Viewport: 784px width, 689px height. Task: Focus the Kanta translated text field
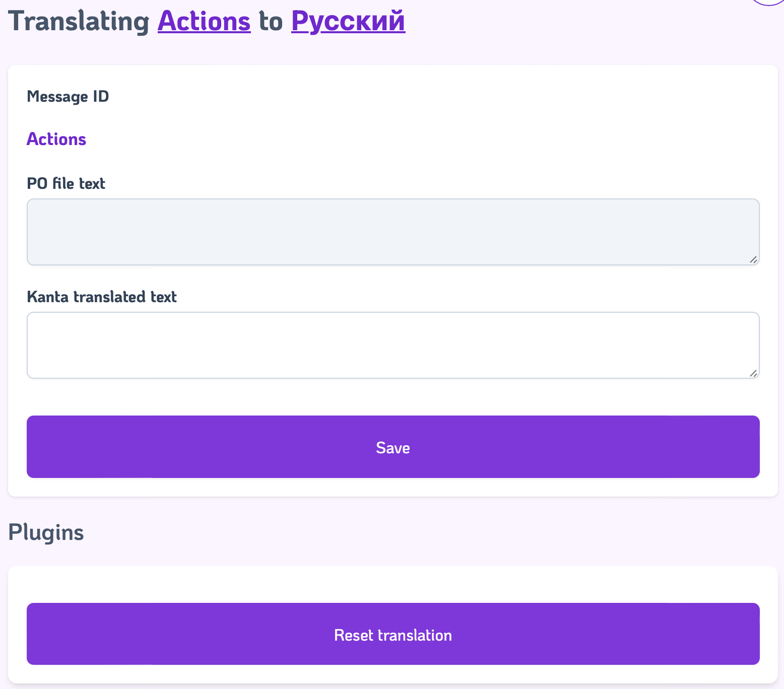(x=393, y=345)
